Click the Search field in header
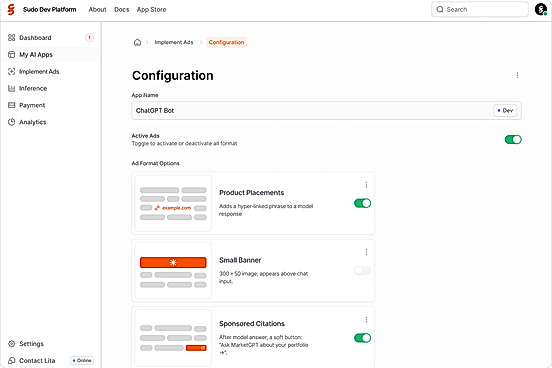552x368 pixels. [480, 10]
